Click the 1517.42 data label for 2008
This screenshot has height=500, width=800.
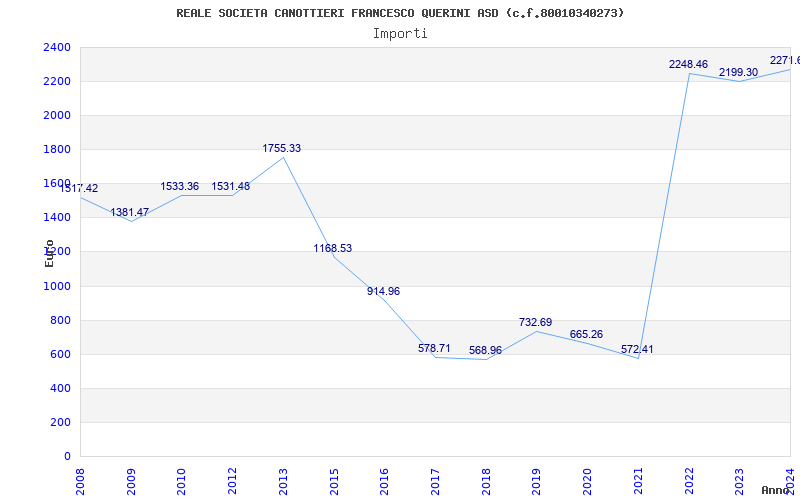tap(79, 188)
